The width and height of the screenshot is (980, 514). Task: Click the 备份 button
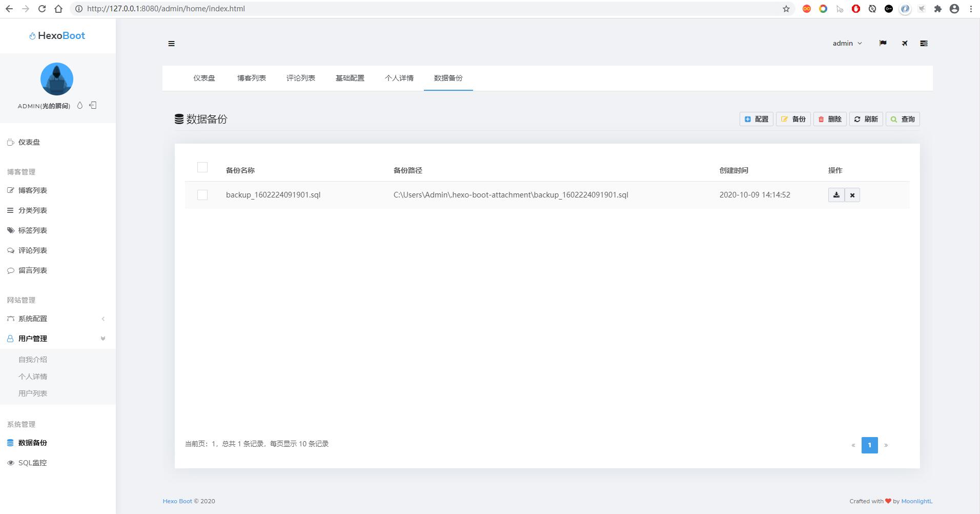click(793, 119)
